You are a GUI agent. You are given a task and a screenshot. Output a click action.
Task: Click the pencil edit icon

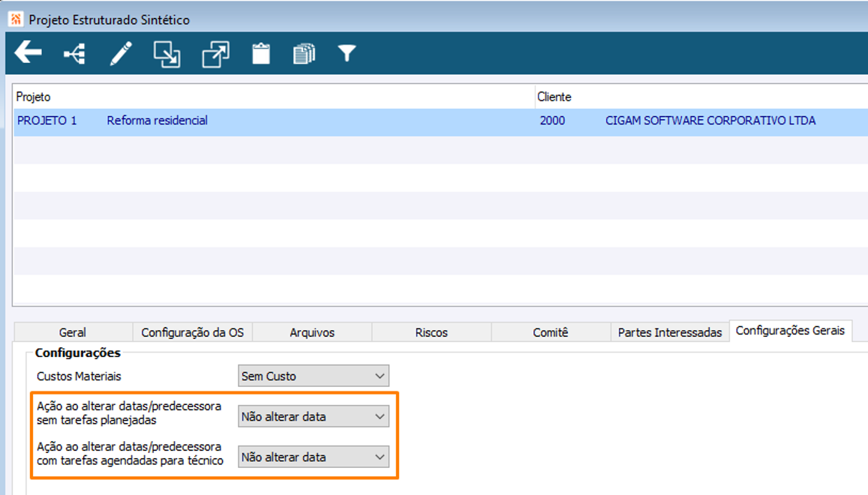coord(120,54)
